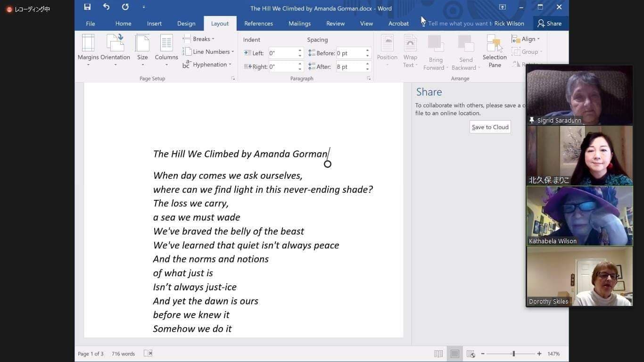The width and height of the screenshot is (644, 362).
Task: Click the zoom in plus button
Action: (x=539, y=354)
